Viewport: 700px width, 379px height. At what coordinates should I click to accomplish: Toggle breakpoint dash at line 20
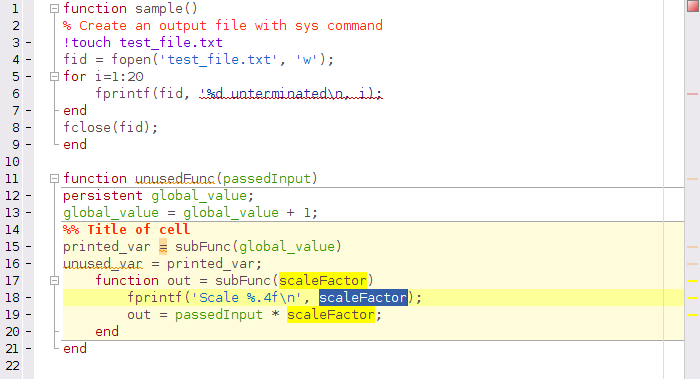tap(29, 332)
